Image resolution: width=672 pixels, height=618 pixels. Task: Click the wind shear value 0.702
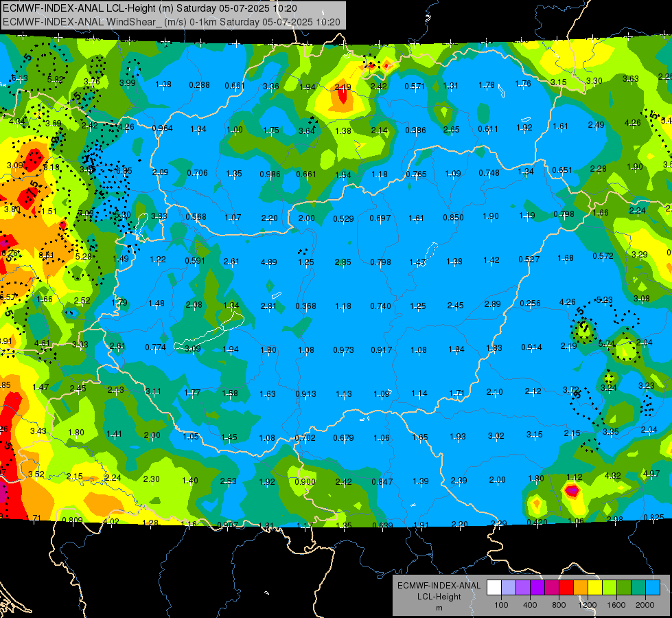click(x=305, y=438)
